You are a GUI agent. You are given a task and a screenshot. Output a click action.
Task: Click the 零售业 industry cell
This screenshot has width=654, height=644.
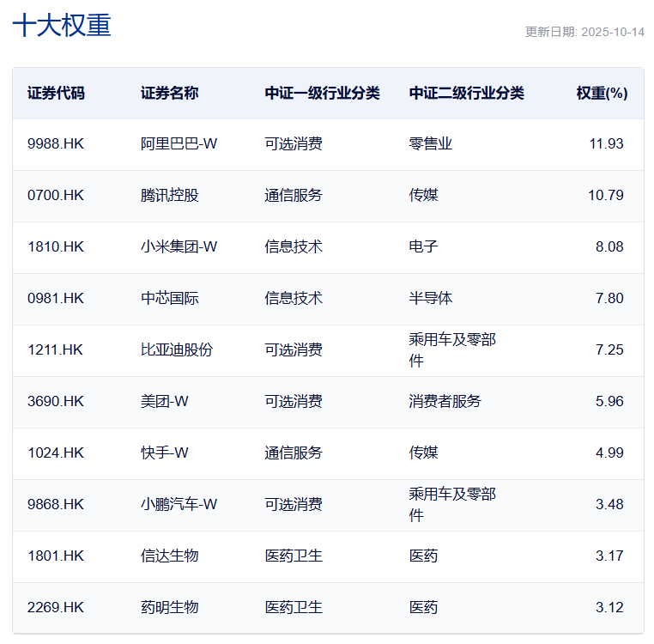pyautogui.click(x=431, y=144)
